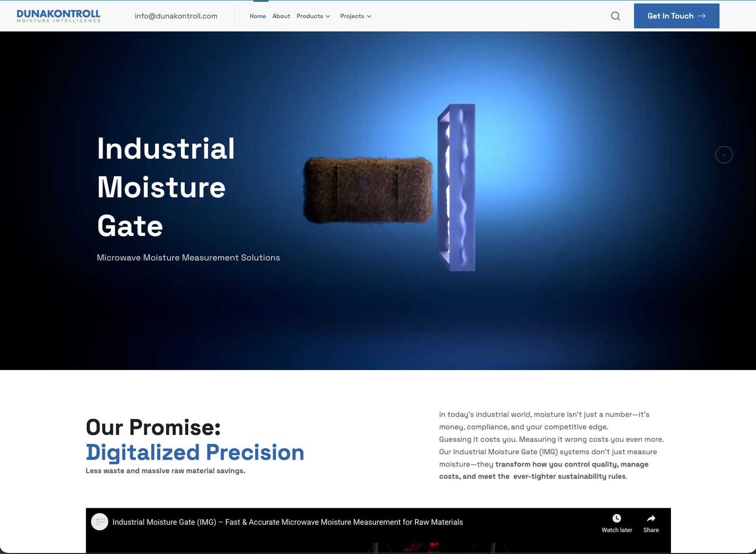Open the Industrial Moisture Gate video title
Viewport: 756px width, 554px height.
[x=287, y=522]
